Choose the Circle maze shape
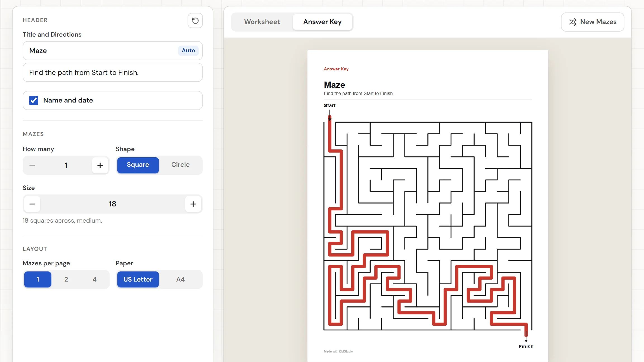 coord(180,165)
